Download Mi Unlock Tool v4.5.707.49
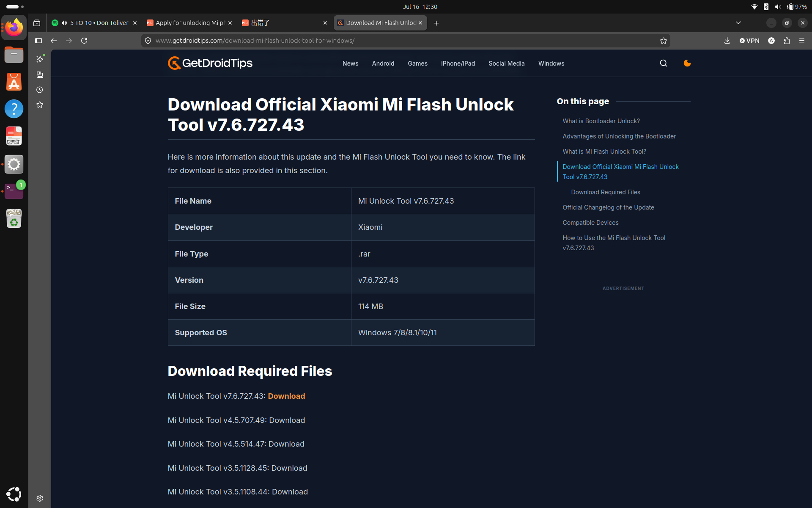Screen dimensions: 812x508 pyautogui.click(x=287, y=420)
